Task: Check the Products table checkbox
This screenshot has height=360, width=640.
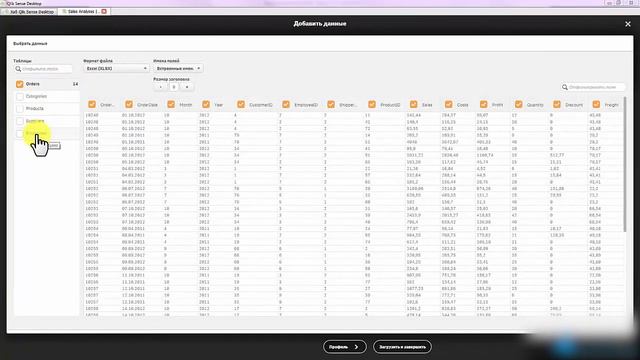Action: point(20,109)
